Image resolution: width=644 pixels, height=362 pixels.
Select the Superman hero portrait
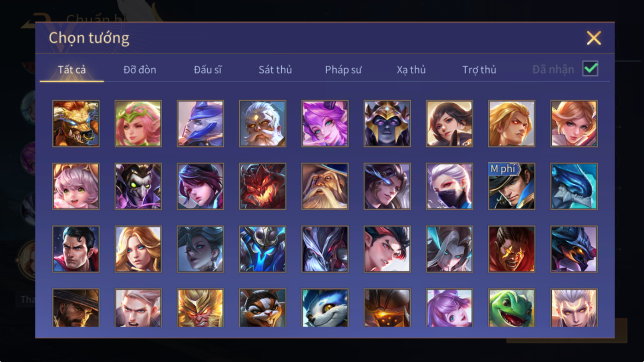[x=76, y=249]
